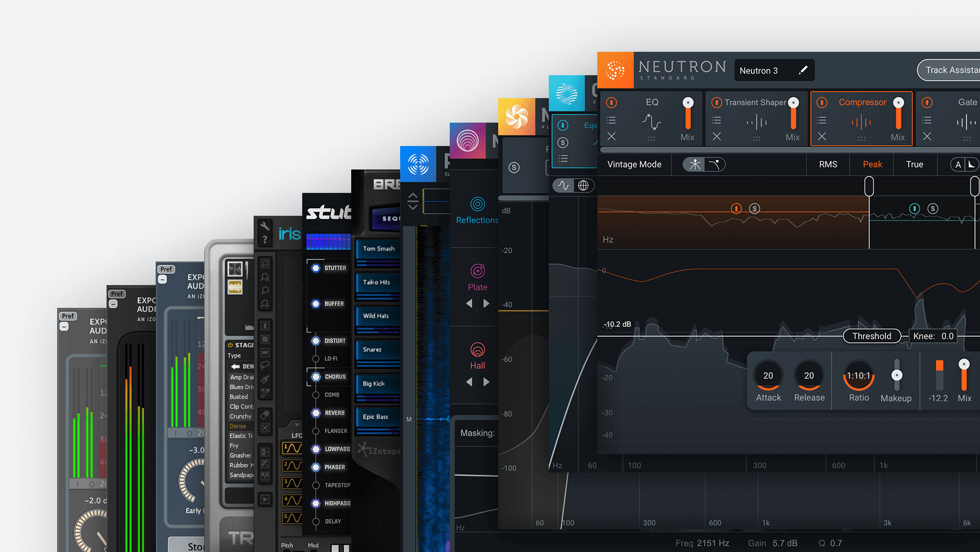Click the waveform view icon below Nectar modules
Screen dimensions: 980x552
563,185
